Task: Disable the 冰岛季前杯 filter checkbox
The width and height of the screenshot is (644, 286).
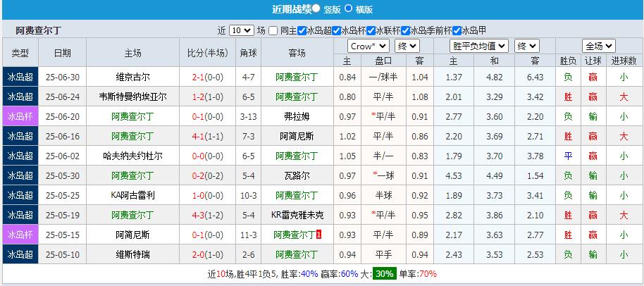Action: pos(406,30)
